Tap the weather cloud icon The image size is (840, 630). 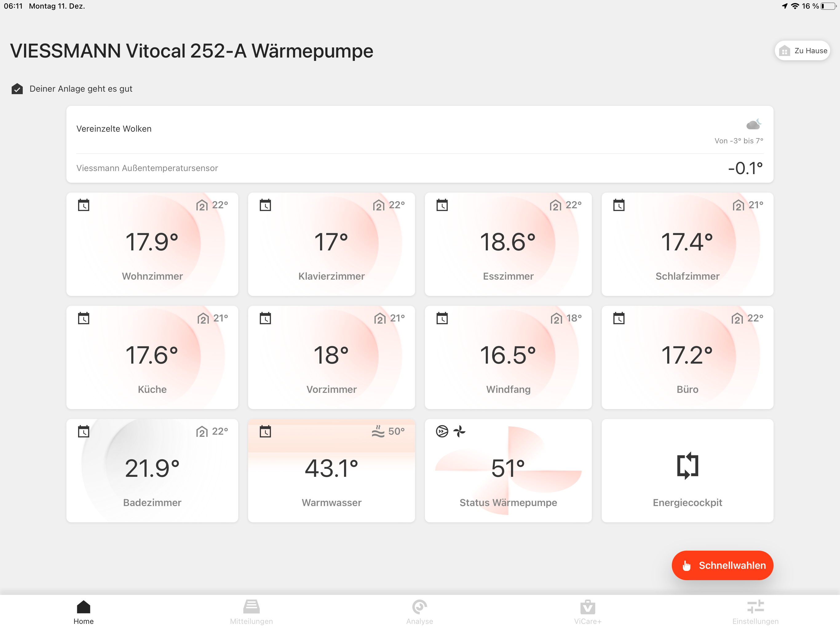753,124
